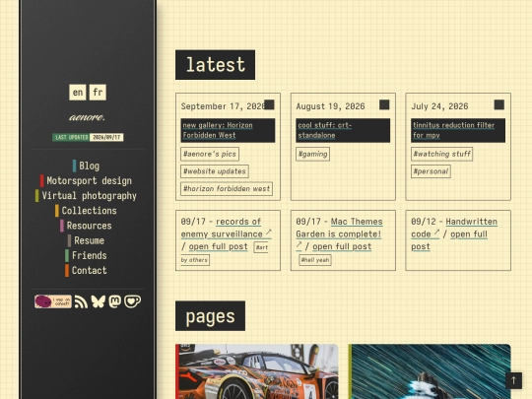Filter by #watching stuff tag
Screen dimensions: 532x399
point(441,154)
